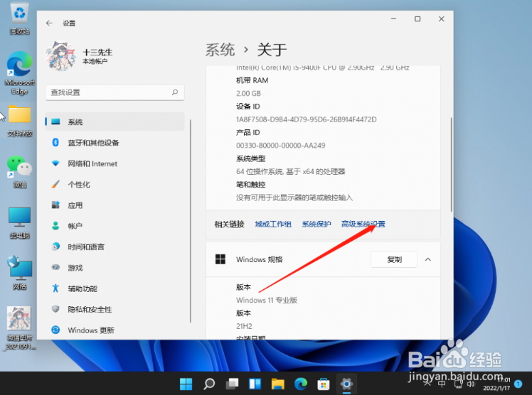Click the accounts person icon
532x395 pixels.
click(x=55, y=226)
